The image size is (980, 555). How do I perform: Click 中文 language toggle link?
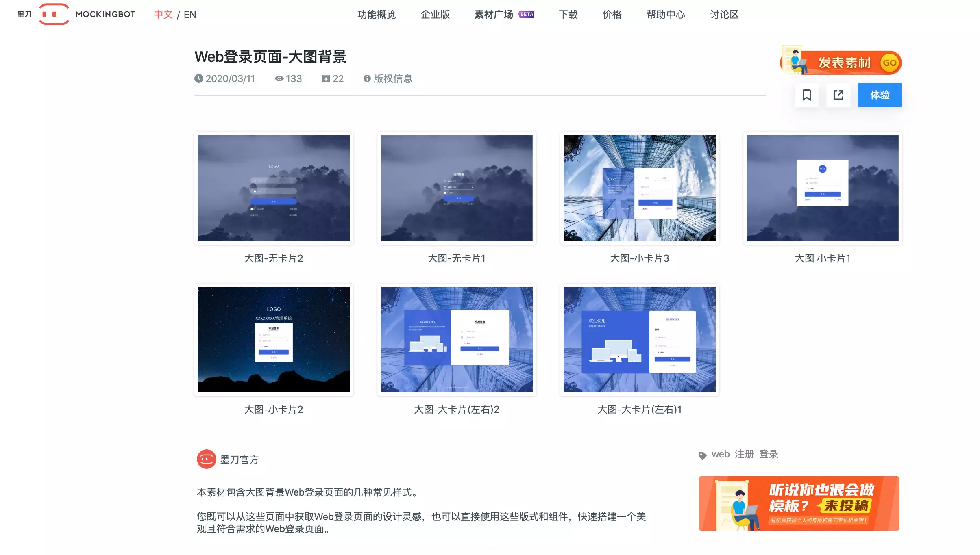tap(163, 13)
